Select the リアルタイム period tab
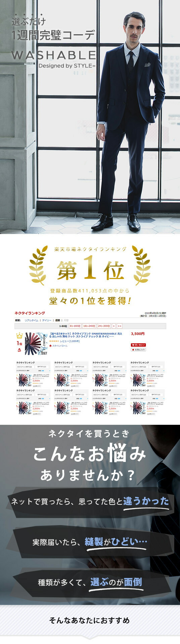The width and height of the screenshot is (180, 644). pos(32,320)
